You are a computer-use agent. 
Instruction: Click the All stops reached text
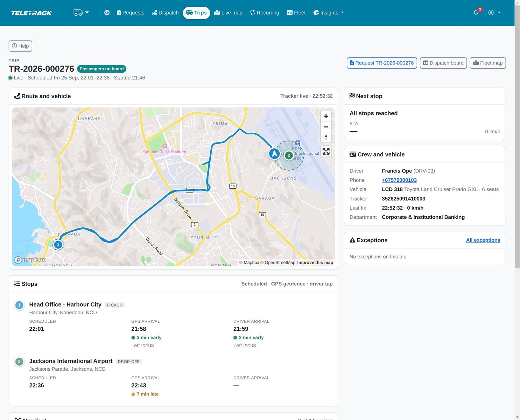point(373,113)
